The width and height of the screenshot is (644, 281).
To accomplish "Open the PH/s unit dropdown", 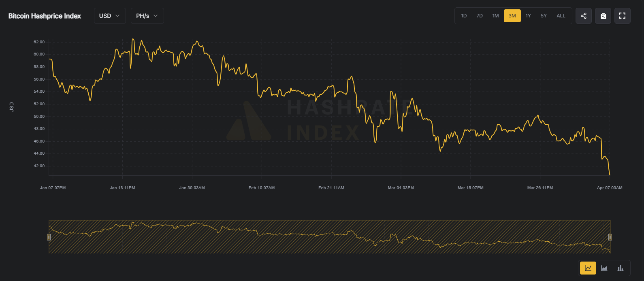I will point(147,16).
